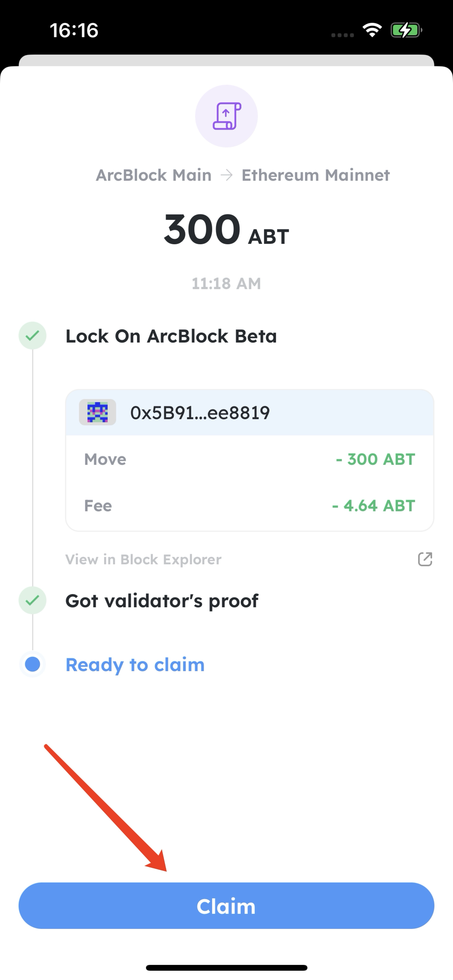Tap the blue dot next to Ready to claim
Image resolution: width=453 pixels, height=980 pixels.
[x=33, y=665]
